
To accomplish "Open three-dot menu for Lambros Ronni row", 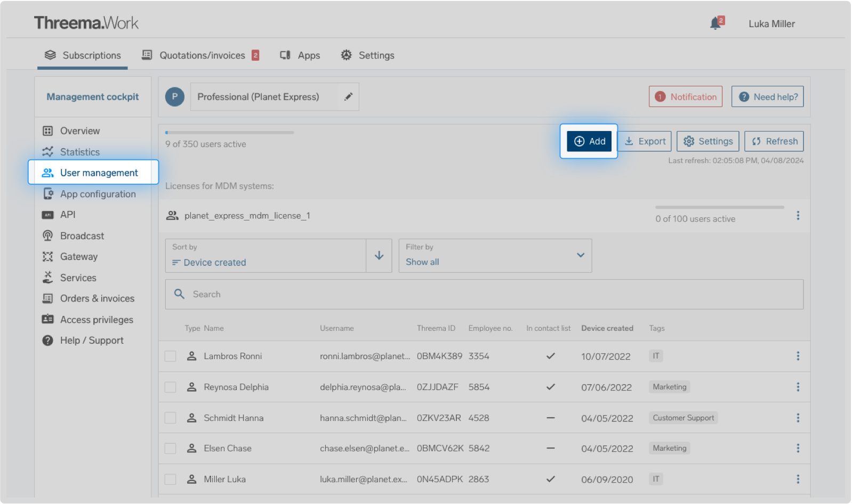I will tap(798, 356).
